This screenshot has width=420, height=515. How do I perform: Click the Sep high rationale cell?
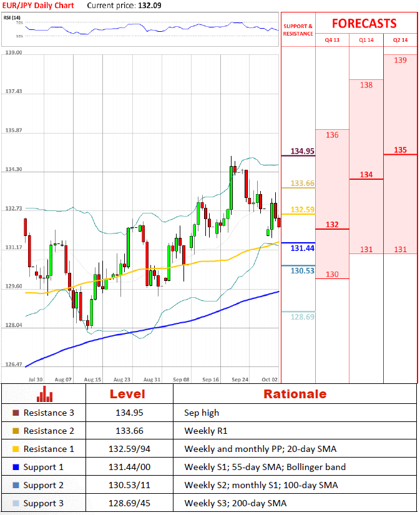[x=201, y=413]
